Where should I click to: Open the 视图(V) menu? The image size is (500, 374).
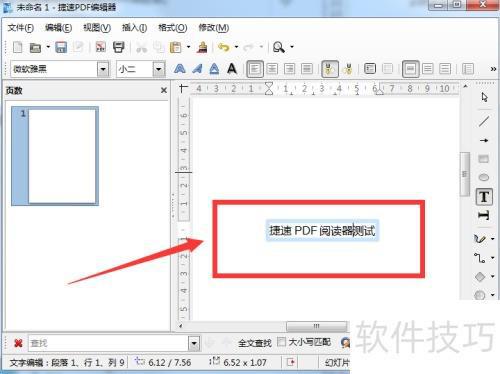pos(97,28)
